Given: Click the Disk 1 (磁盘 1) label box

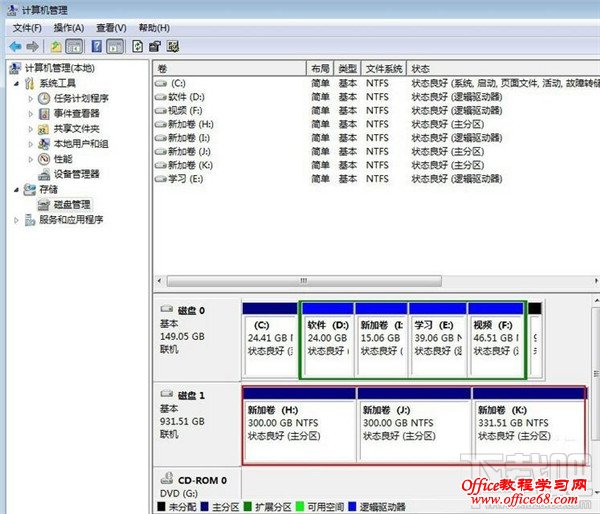Looking at the screenshot, I should pyautogui.click(x=197, y=424).
